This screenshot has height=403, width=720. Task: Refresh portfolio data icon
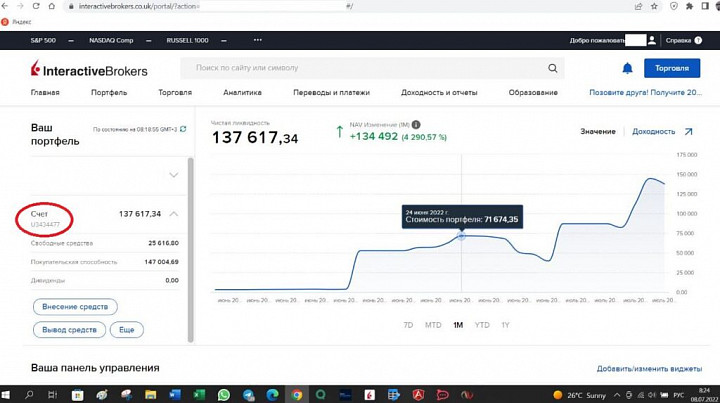[x=183, y=129]
